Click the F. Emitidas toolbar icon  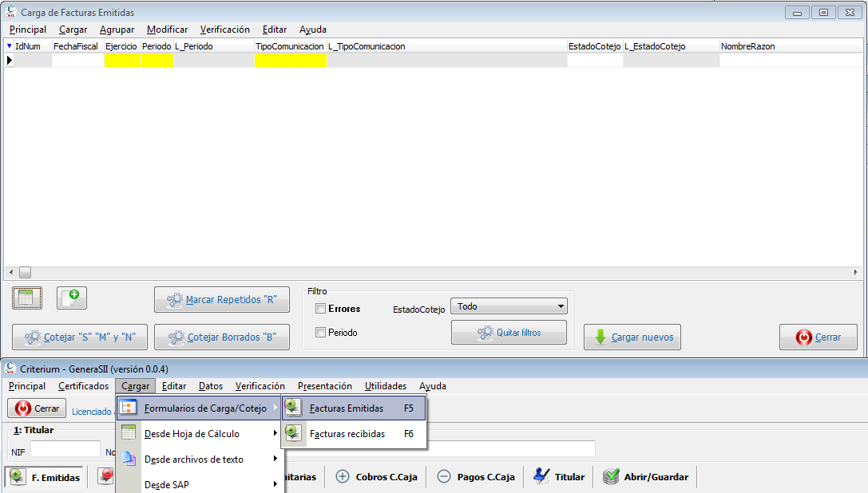tap(18, 477)
